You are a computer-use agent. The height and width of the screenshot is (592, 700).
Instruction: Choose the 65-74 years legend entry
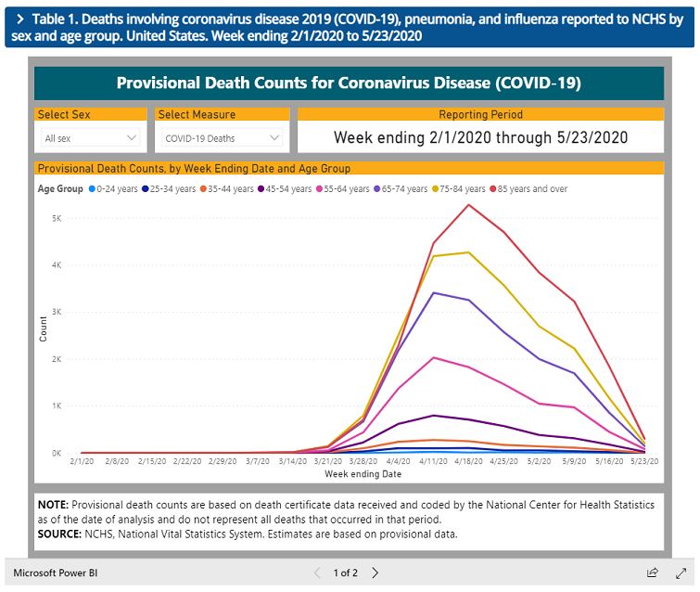(402, 189)
